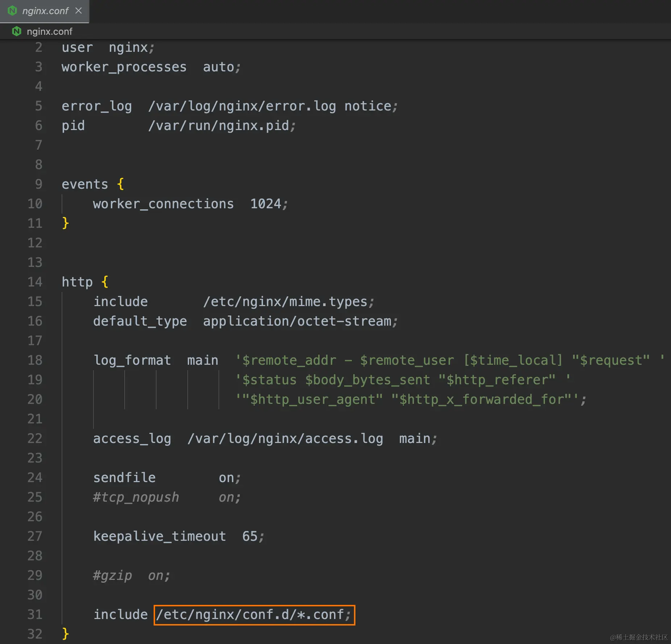Click the 'on;' value after sendfile
The height and width of the screenshot is (644, 671).
230,478
